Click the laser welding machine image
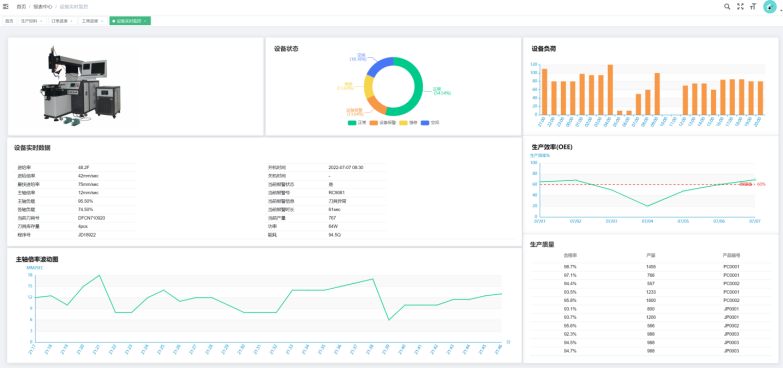This screenshot has width=783, height=369. click(x=80, y=84)
